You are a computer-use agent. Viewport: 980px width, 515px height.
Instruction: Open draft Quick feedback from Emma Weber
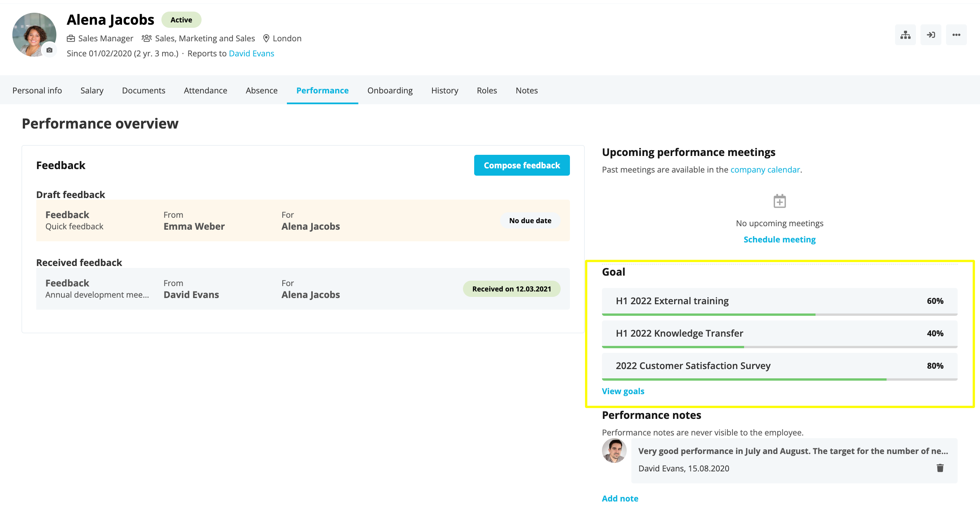point(303,220)
